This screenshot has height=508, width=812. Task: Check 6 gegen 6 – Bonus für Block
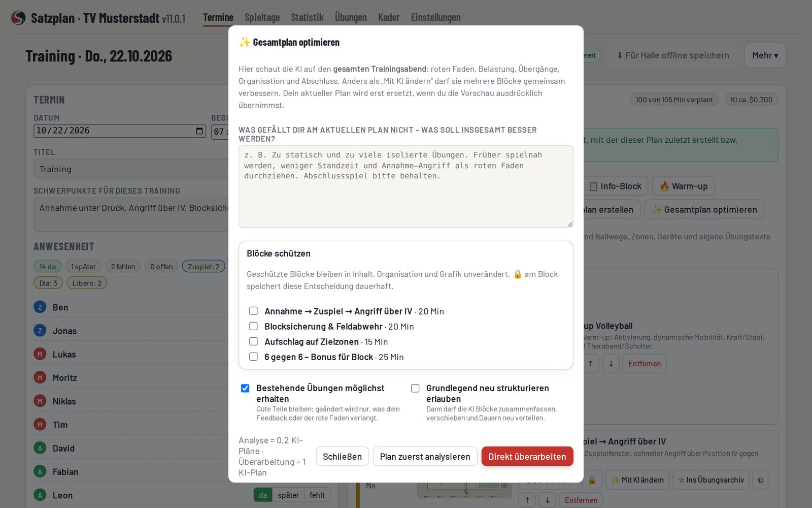(253, 357)
